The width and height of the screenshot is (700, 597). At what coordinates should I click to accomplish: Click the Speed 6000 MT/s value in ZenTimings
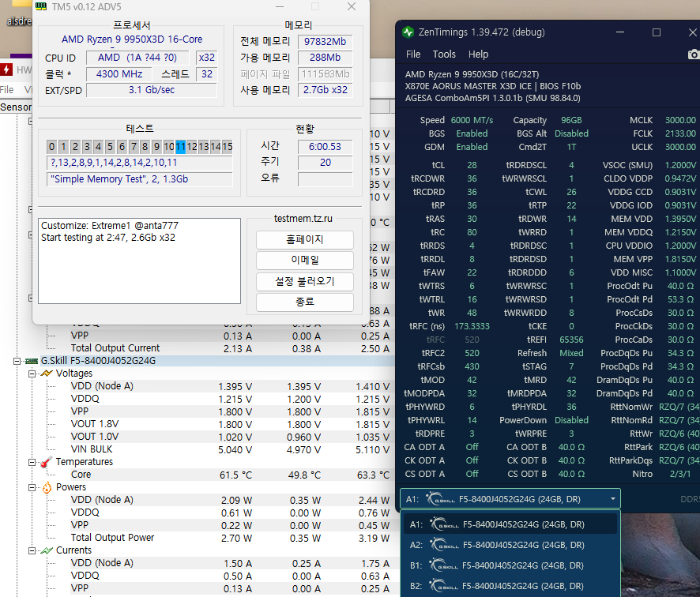click(x=472, y=120)
